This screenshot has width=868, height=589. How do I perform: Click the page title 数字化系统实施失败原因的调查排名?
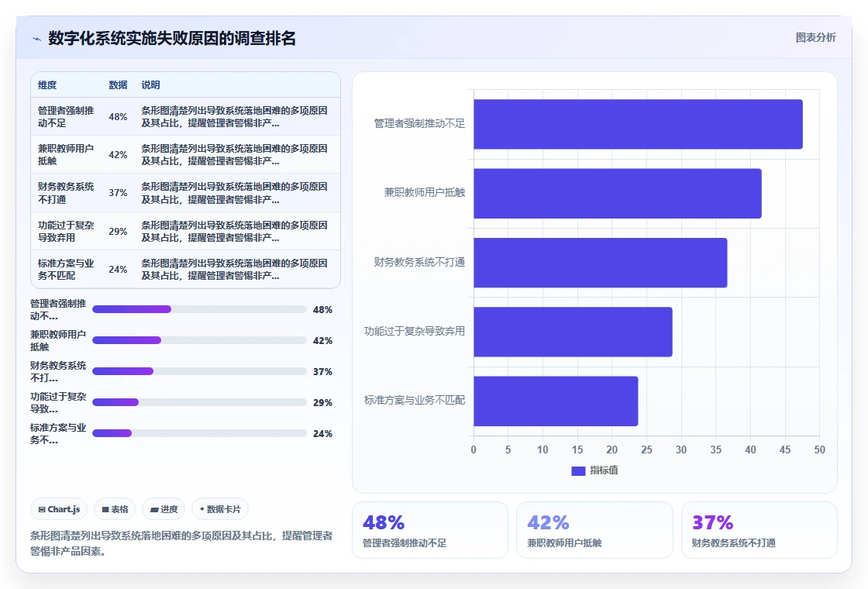point(171,38)
